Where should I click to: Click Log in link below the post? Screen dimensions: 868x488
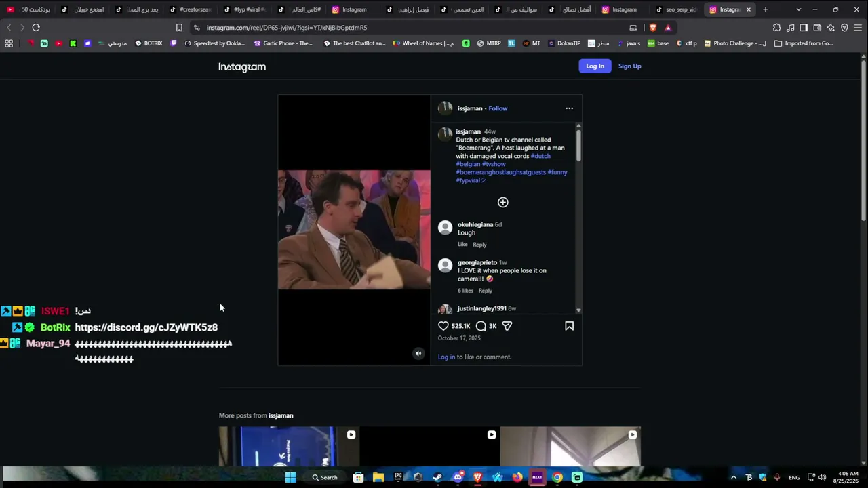446,357
